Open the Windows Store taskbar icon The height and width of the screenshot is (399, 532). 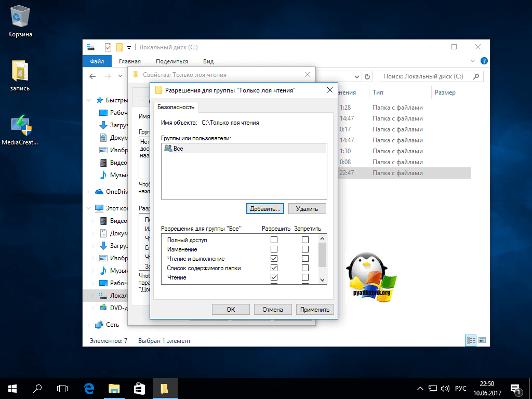point(139,389)
